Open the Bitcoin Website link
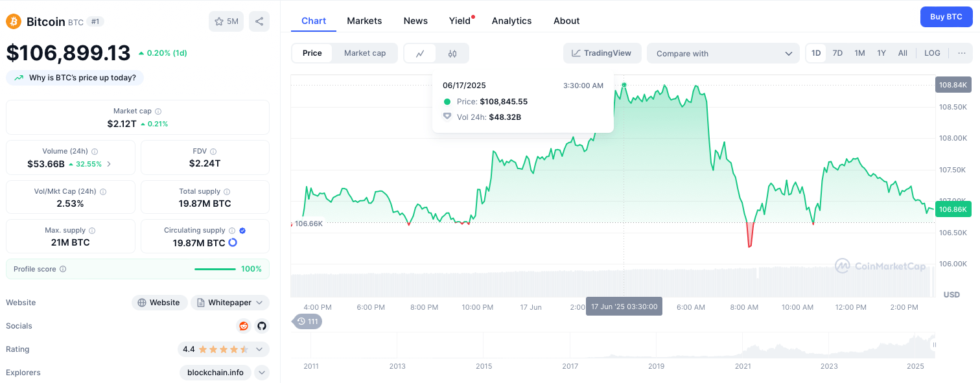This screenshot has height=383, width=980. (159, 303)
